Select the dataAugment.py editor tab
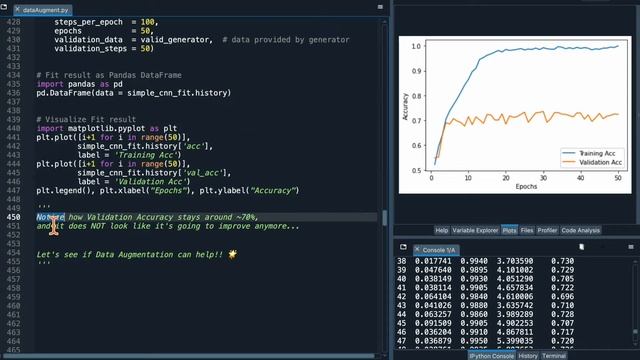 43,10
